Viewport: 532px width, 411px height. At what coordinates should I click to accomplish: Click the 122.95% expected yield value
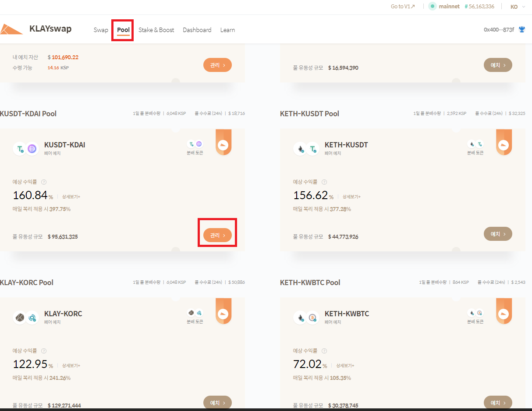(33, 364)
